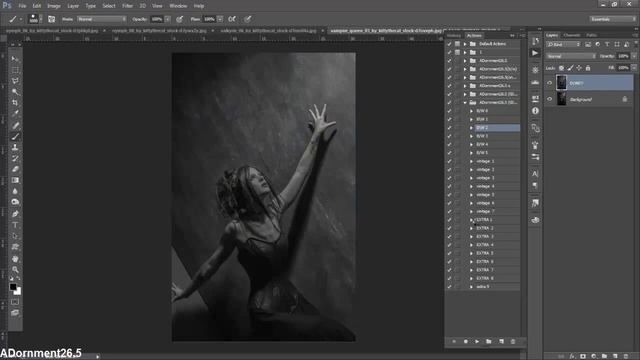Click the foreground color swatch
This screenshot has height=360, width=640.
[x=13, y=287]
